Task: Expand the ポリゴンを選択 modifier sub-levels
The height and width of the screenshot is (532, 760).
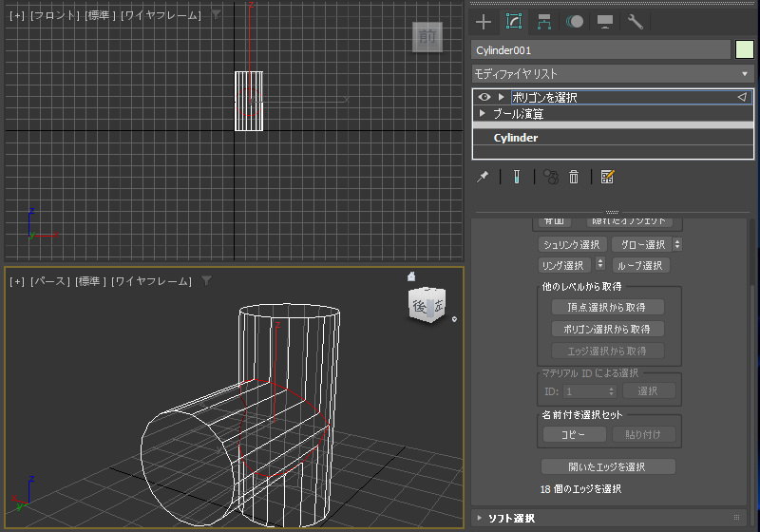Action: (502, 97)
